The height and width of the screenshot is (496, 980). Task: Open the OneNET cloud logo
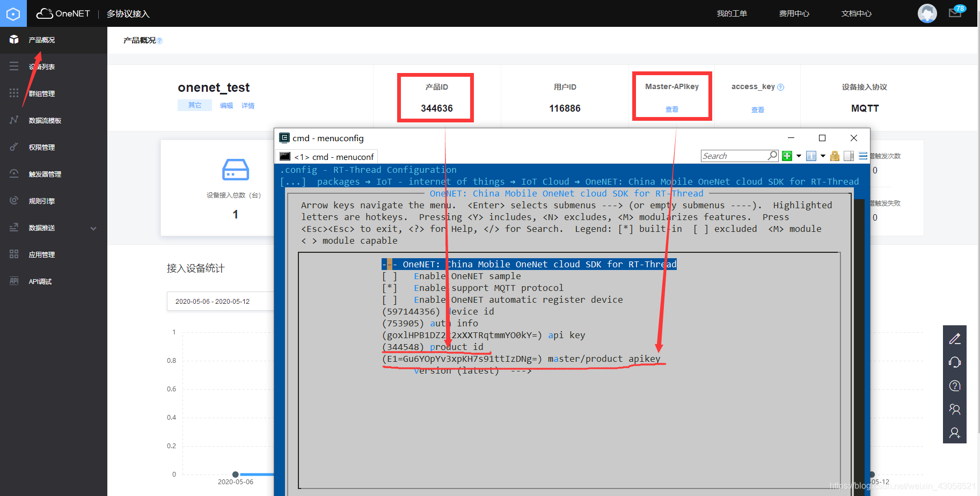coord(63,13)
